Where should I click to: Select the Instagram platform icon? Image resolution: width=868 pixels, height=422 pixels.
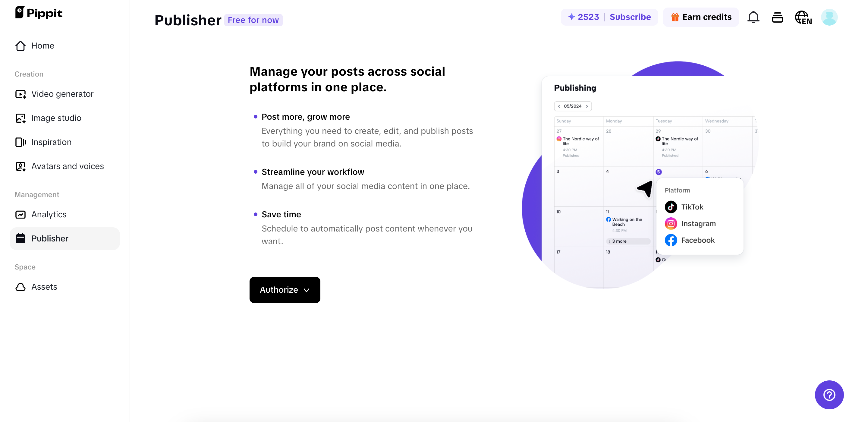click(x=671, y=223)
